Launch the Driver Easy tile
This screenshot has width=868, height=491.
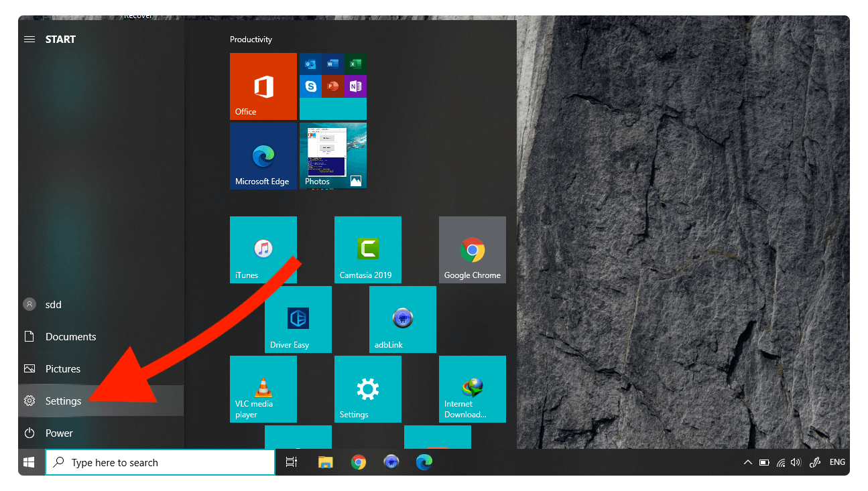pos(298,320)
